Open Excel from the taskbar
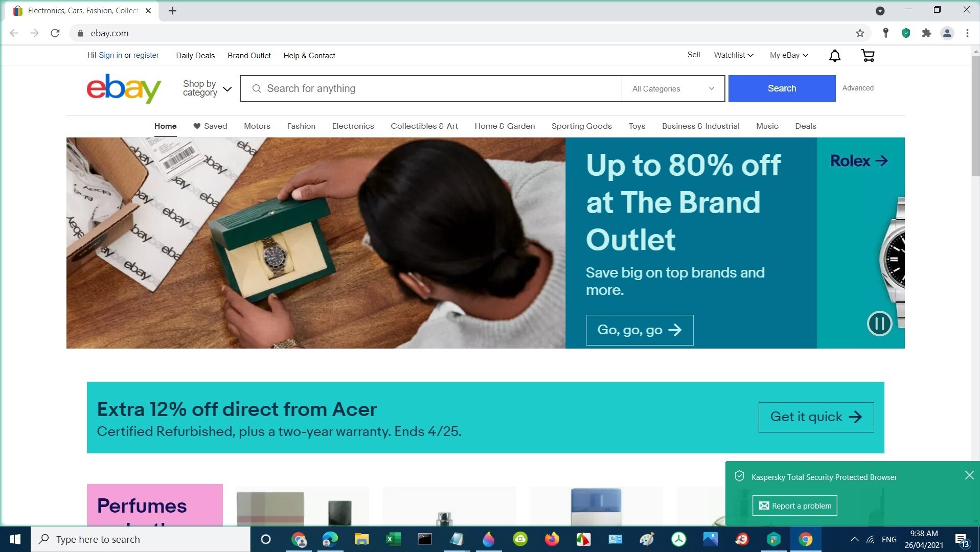Image resolution: width=980 pixels, height=552 pixels. pyautogui.click(x=393, y=539)
